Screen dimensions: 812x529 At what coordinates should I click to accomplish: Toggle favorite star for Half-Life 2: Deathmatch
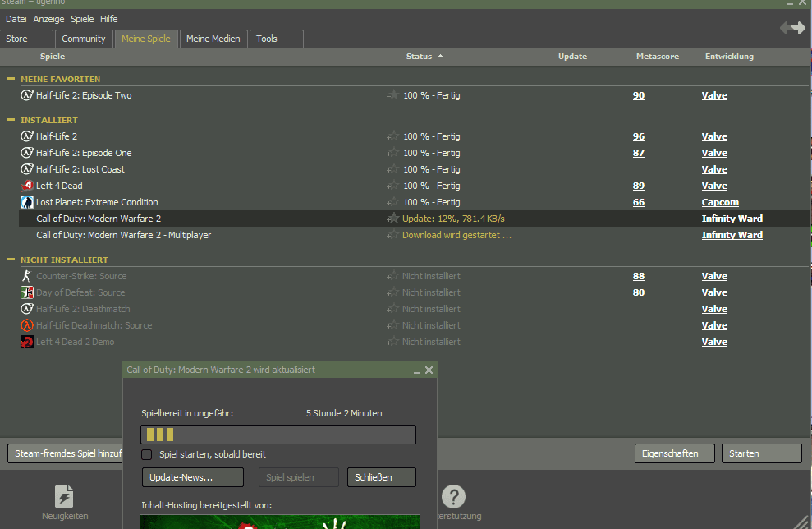click(393, 309)
